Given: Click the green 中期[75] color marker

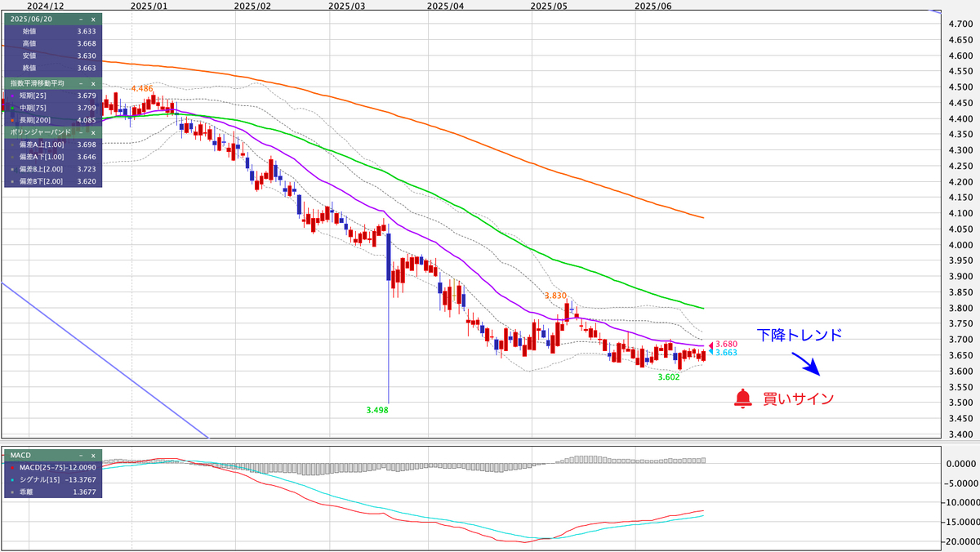Looking at the screenshot, I should coord(11,107).
